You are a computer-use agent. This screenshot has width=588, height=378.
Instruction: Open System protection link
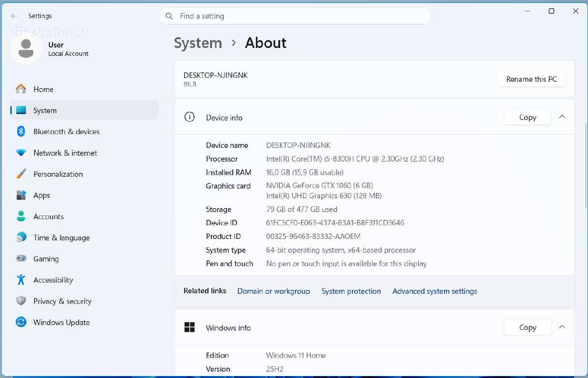351,291
